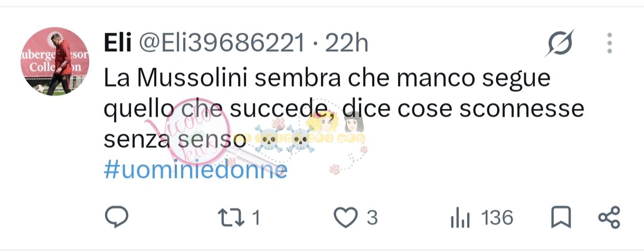Open the reply speech bubble icon
The image size is (644, 252).
tap(117, 217)
